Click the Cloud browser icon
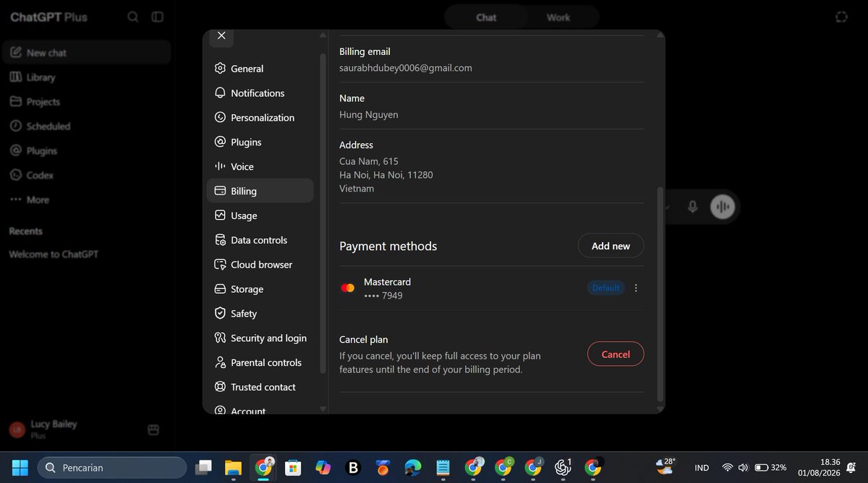868x483 pixels. (221, 265)
